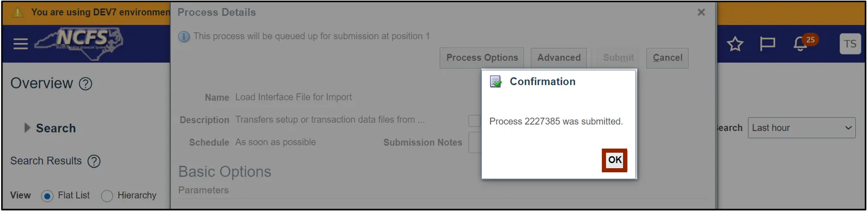Click the Submission Notes text field
The height and width of the screenshot is (211, 868).
coord(475,143)
